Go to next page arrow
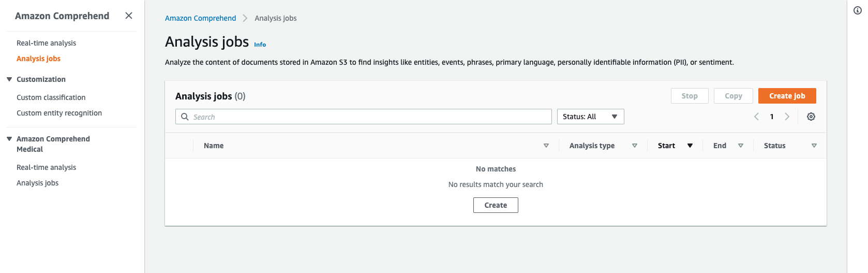The height and width of the screenshot is (273, 868). click(x=787, y=117)
